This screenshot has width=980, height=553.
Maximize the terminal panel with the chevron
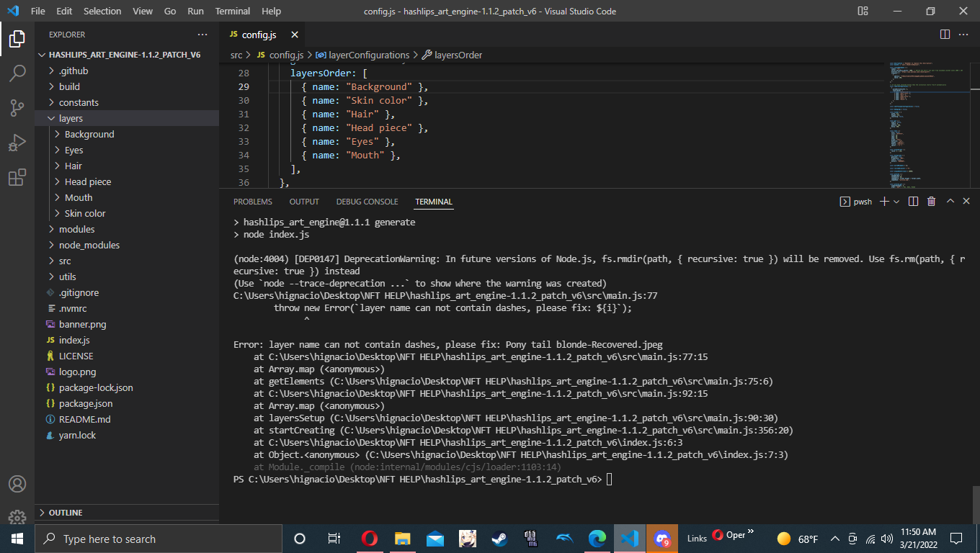point(950,202)
